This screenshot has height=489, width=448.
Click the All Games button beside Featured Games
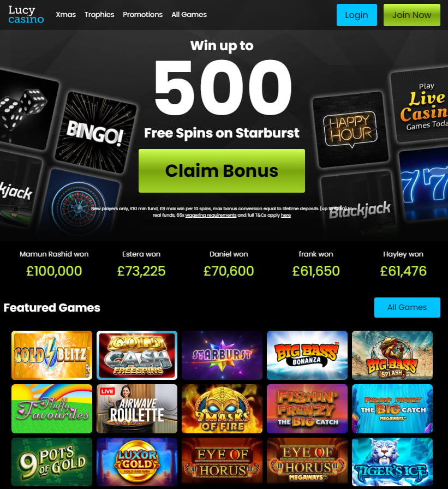pos(407,307)
